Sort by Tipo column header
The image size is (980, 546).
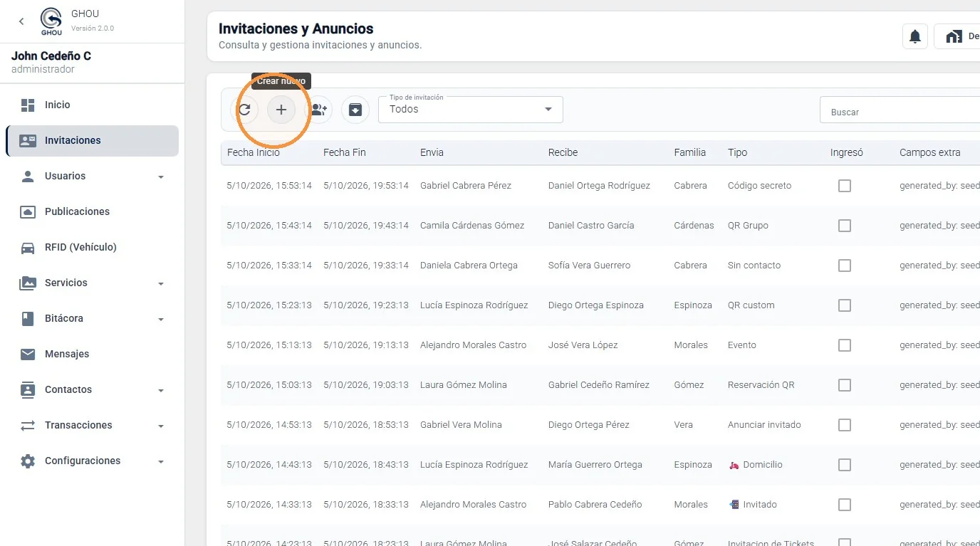point(738,152)
